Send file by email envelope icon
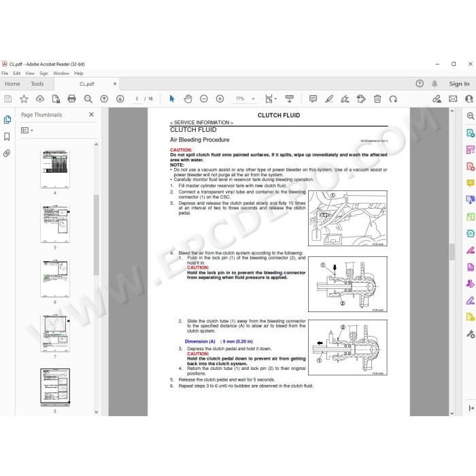The width and height of the screenshot is (476, 476). [453, 99]
